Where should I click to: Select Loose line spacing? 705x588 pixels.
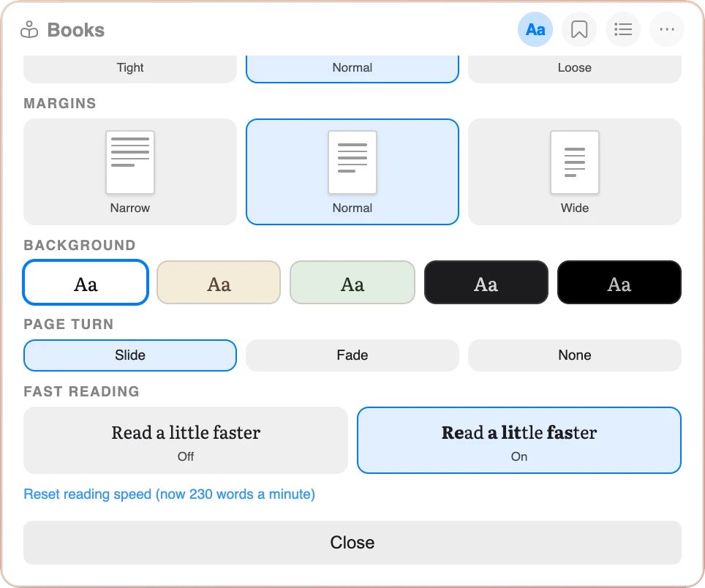tap(575, 68)
